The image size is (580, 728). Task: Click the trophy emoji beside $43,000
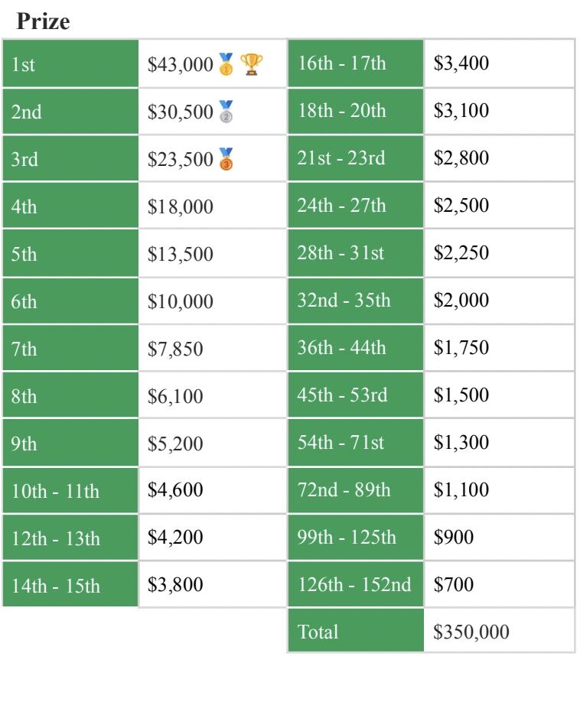pyautogui.click(x=252, y=64)
